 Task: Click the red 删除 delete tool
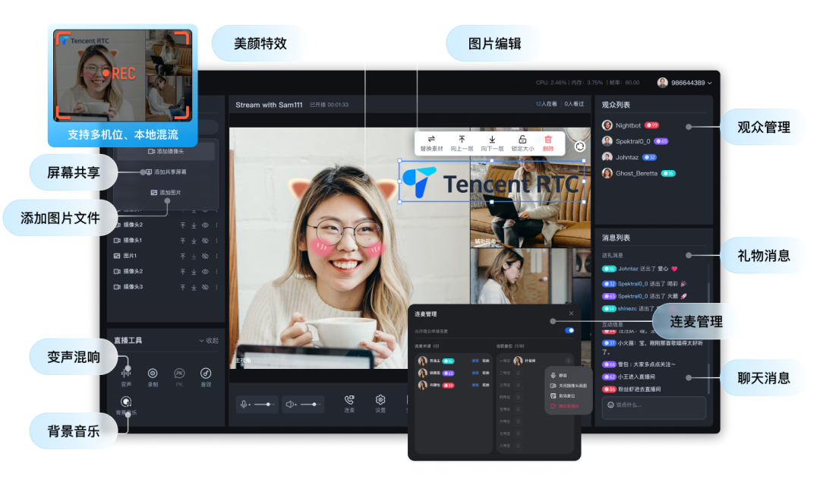tap(548, 143)
